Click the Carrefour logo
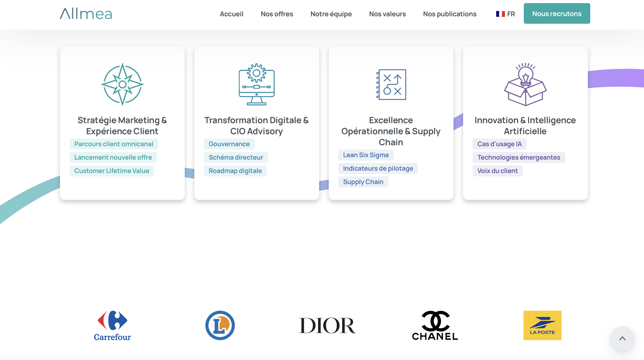644x360 pixels. (112, 325)
